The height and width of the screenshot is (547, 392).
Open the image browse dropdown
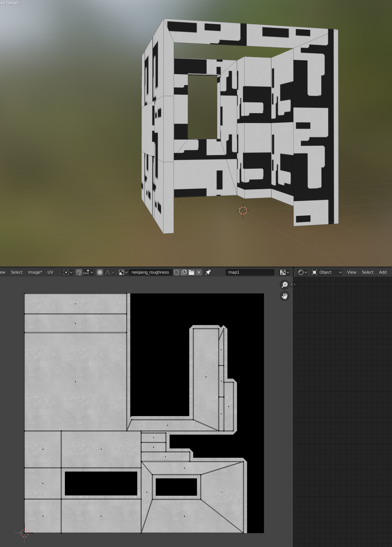tap(123, 272)
